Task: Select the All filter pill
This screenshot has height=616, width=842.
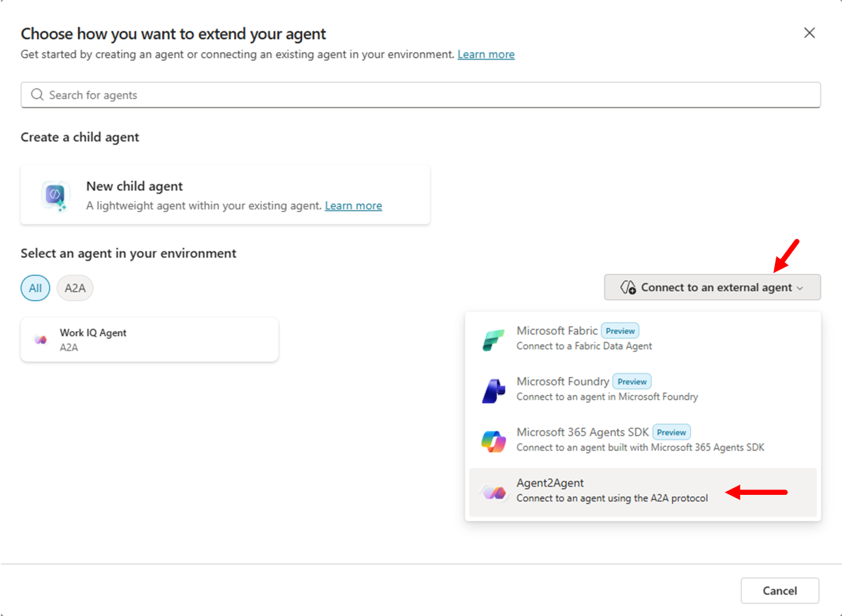Action: 35,288
